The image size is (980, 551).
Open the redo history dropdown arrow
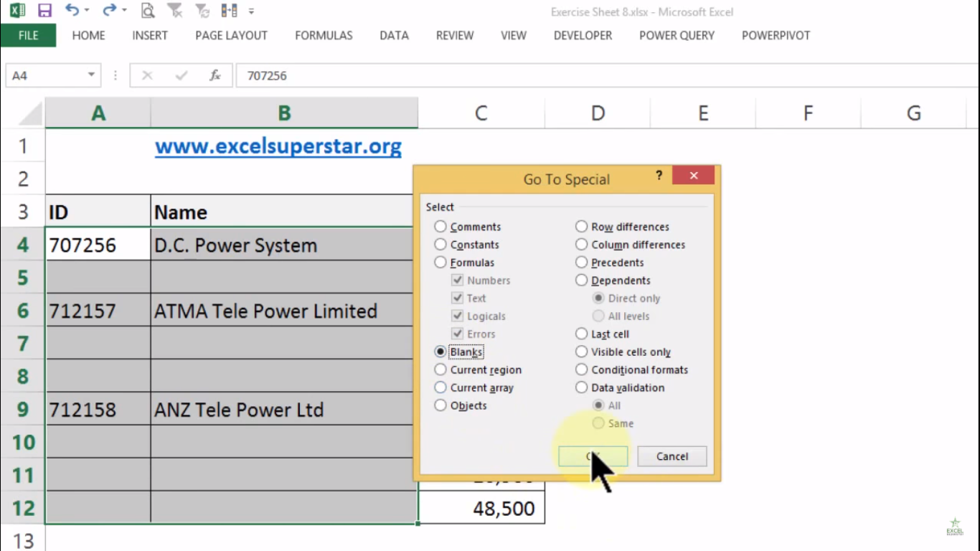pos(124,11)
